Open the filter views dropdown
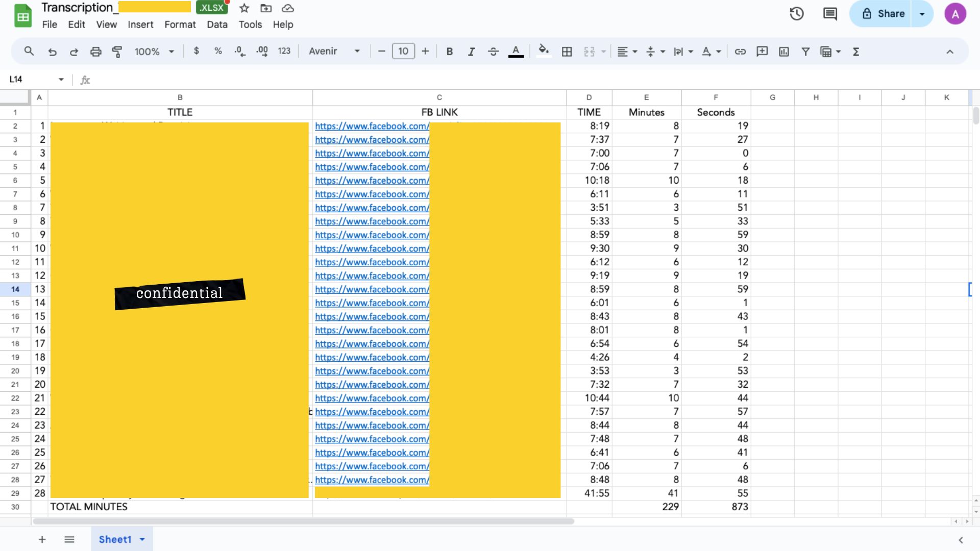Viewport: 980px width, 551px height. (x=830, y=52)
